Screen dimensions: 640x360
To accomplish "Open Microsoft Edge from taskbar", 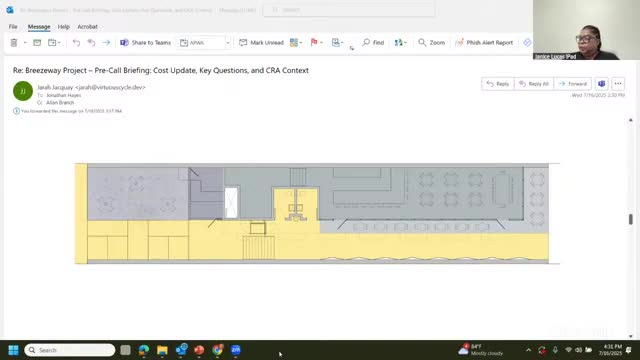I will point(144,350).
